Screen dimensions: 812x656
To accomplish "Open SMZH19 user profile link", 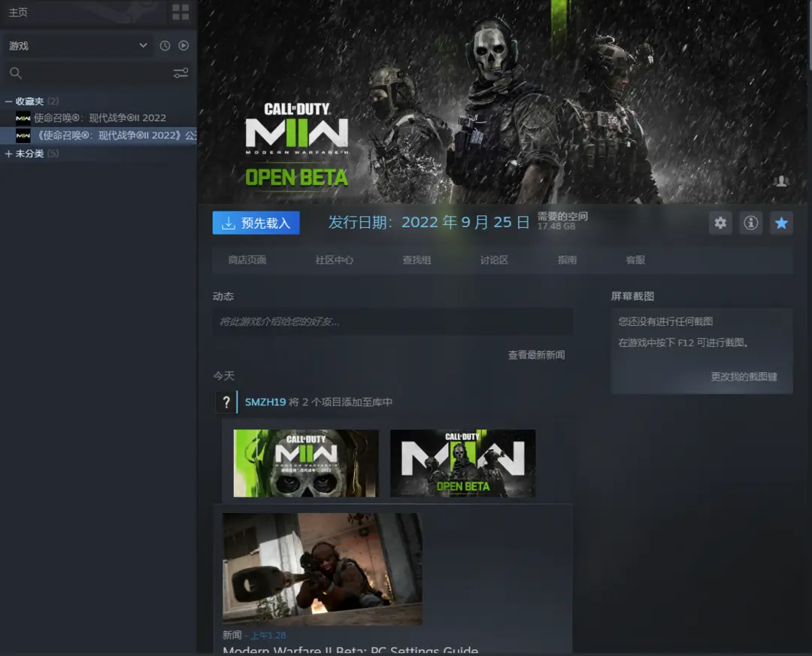I will point(265,402).
